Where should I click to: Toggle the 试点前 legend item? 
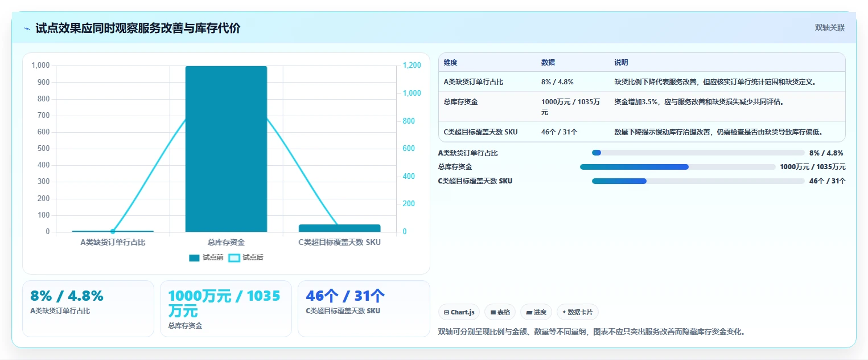tap(206, 257)
